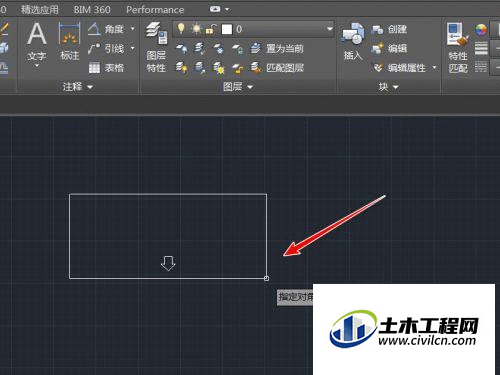Click the layer Lock icon in second row
Image resolution: width=500 pixels, height=375 pixels.
pos(237,49)
